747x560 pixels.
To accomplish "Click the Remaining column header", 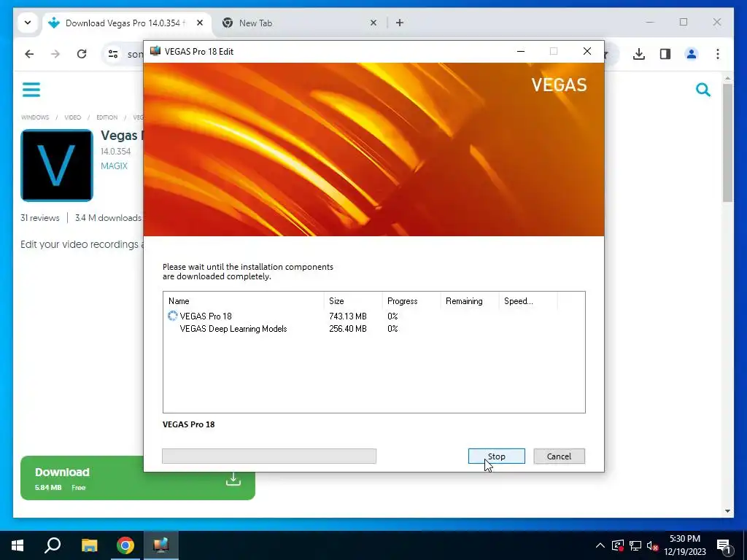I will [x=470, y=301].
